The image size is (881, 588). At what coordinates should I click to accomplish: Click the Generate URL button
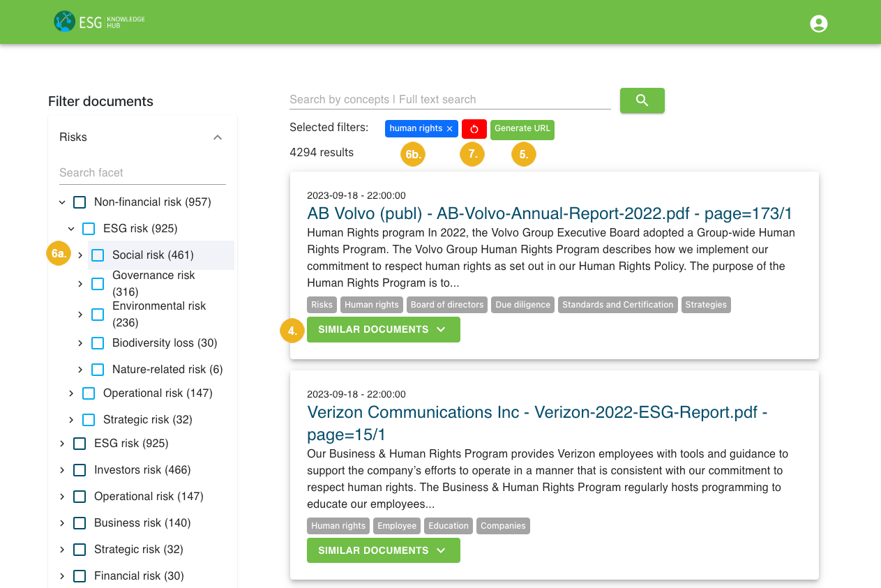522,129
